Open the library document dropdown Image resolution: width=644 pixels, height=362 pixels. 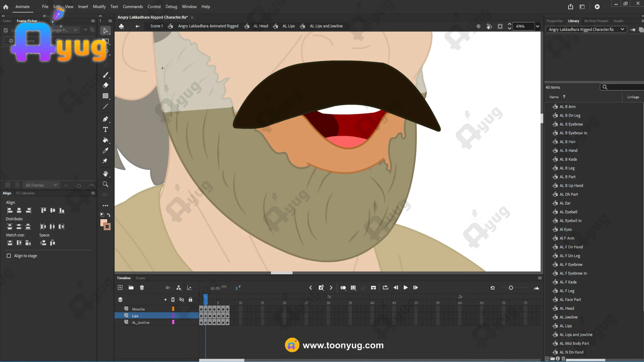coord(622,29)
